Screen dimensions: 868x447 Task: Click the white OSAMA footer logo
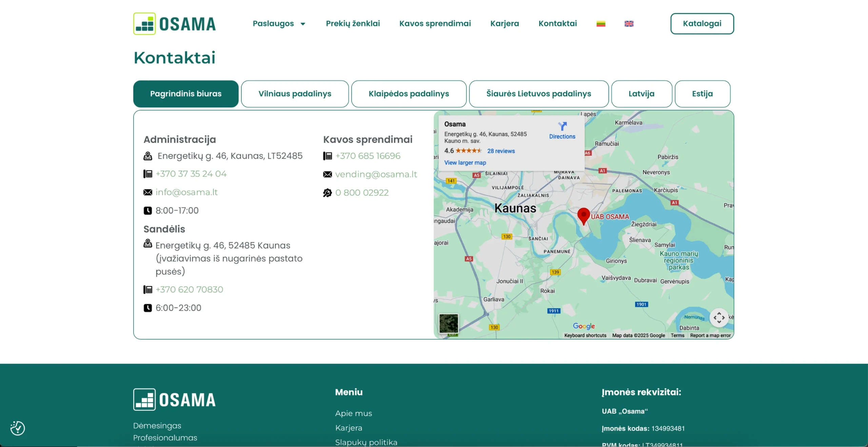[174, 400]
